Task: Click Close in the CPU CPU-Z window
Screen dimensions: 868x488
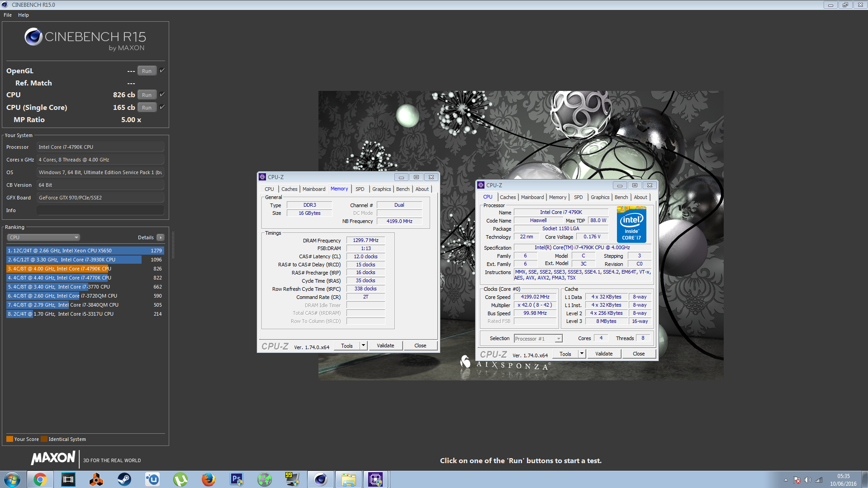Action: pyautogui.click(x=639, y=354)
